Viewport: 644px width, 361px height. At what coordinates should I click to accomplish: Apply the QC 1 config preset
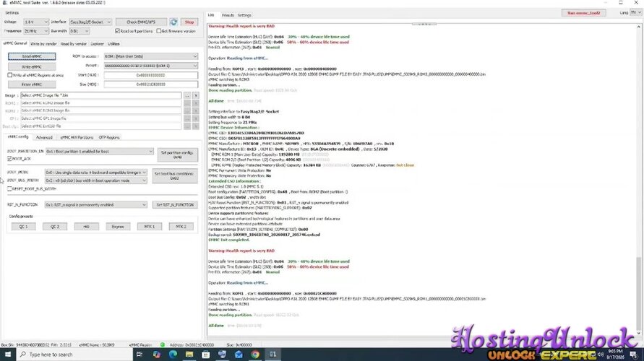[23, 227]
